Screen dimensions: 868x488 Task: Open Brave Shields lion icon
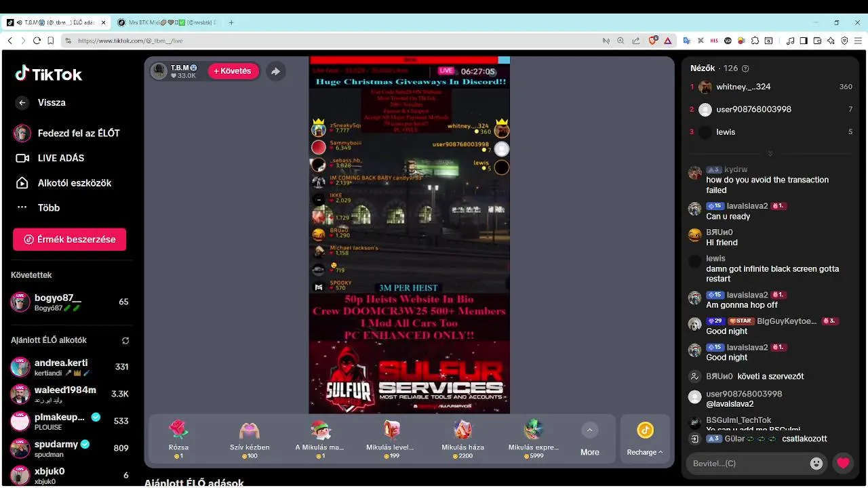pyautogui.click(x=653, y=41)
